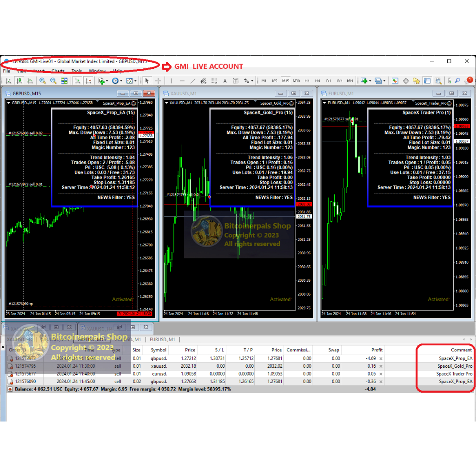Image resolution: width=476 pixels, height=476 pixels.
Task: Set timeframe to D1
Action: tap(329, 81)
